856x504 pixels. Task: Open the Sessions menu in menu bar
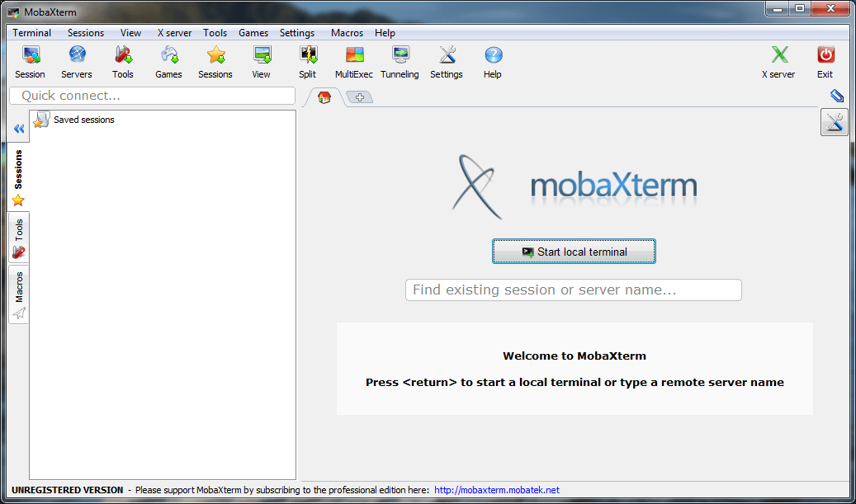[86, 33]
